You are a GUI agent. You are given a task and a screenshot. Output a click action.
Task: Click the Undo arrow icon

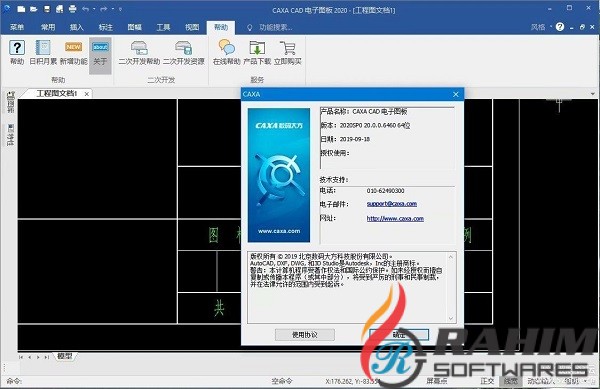click(x=85, y=9)
